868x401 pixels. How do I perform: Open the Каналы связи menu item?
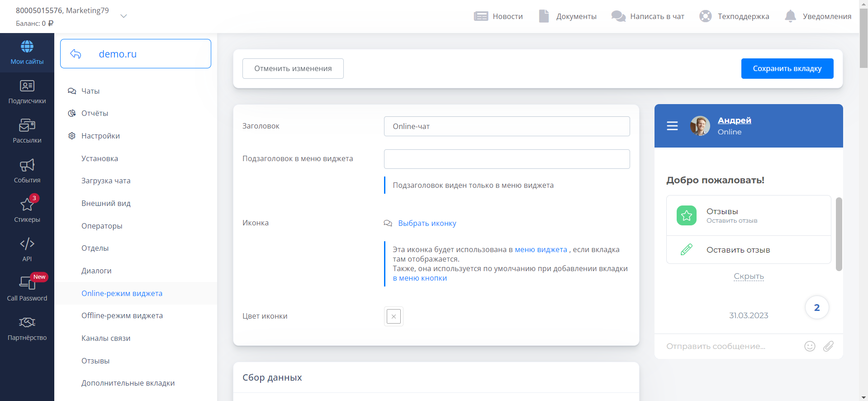point(106,338)
